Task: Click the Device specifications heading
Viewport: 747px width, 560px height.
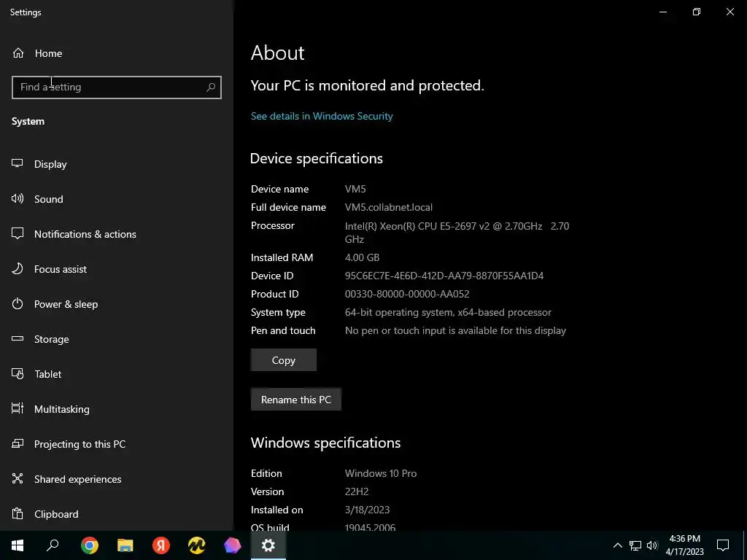Action: pyautogui.click(x=317, y=158)
